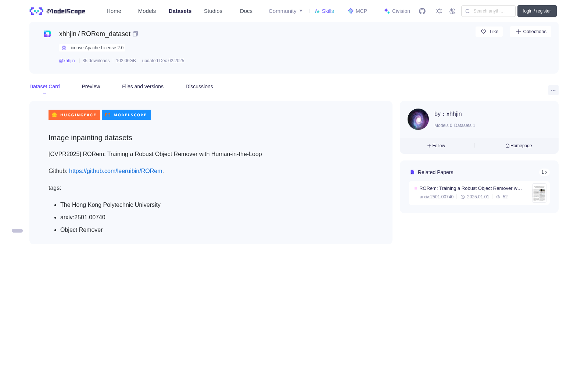
Task: Click the Apache License 2.0 tag
Action: [x=92, y=48]
